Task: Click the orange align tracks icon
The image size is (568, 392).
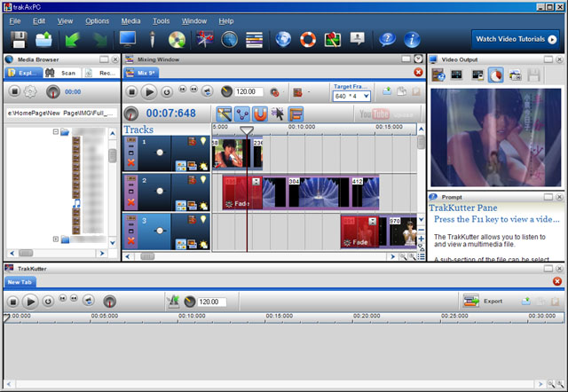Action: pyautogui.click(x=296, y=114)
